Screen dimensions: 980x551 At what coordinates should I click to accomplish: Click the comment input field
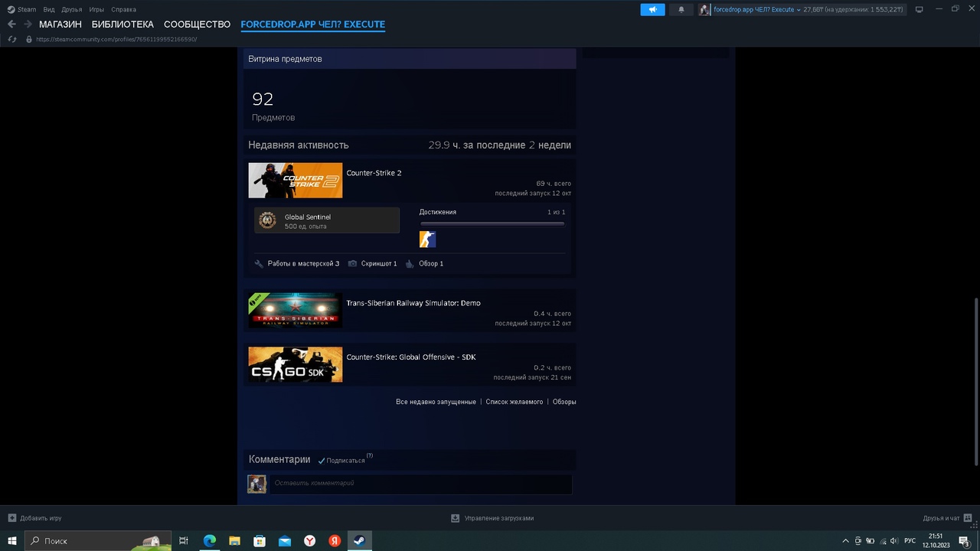pyautogui.click(x=420, y=484)
